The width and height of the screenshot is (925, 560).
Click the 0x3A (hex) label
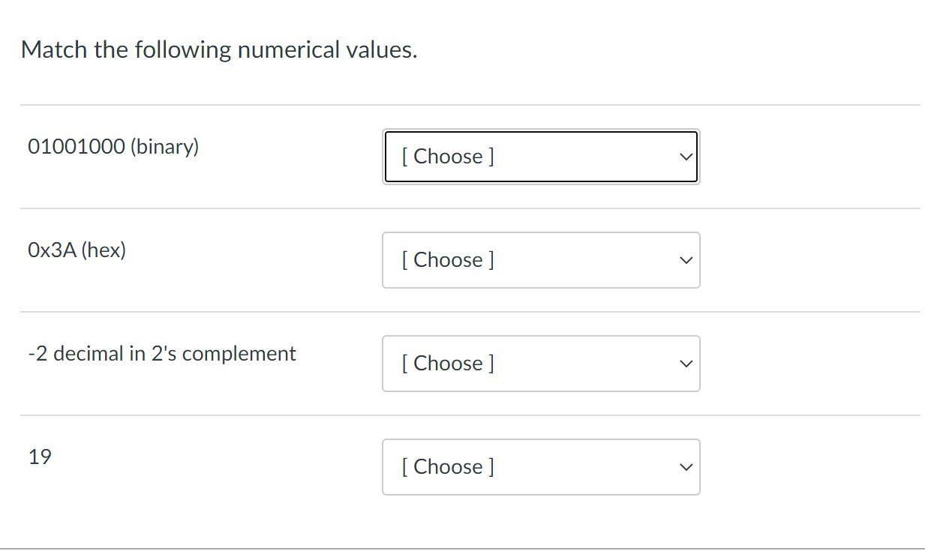[x=75, y=250]
